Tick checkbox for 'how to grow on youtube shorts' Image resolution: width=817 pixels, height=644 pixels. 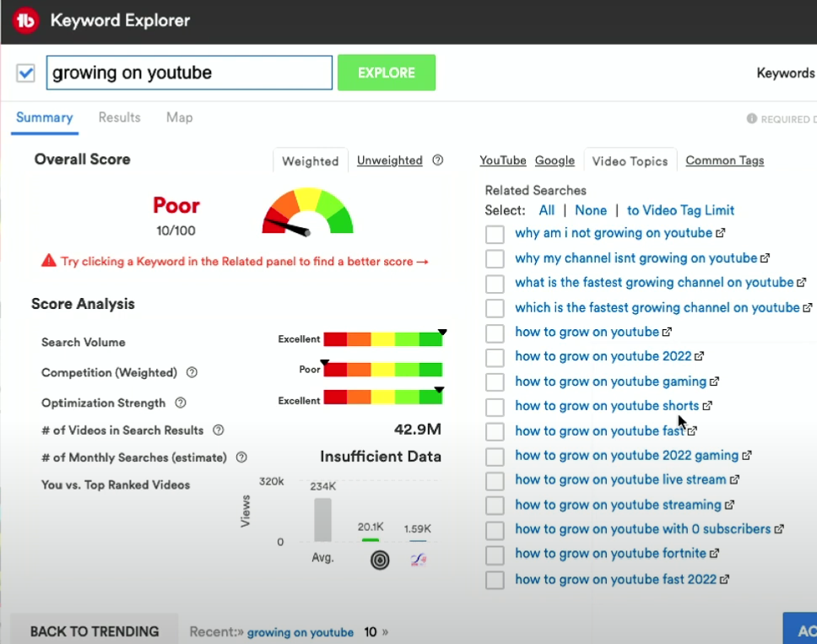(x=495, y=407)
